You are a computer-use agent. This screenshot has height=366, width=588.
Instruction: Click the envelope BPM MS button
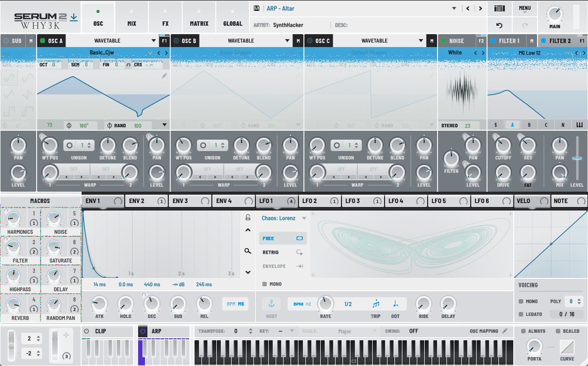click(x=235, y=304)
